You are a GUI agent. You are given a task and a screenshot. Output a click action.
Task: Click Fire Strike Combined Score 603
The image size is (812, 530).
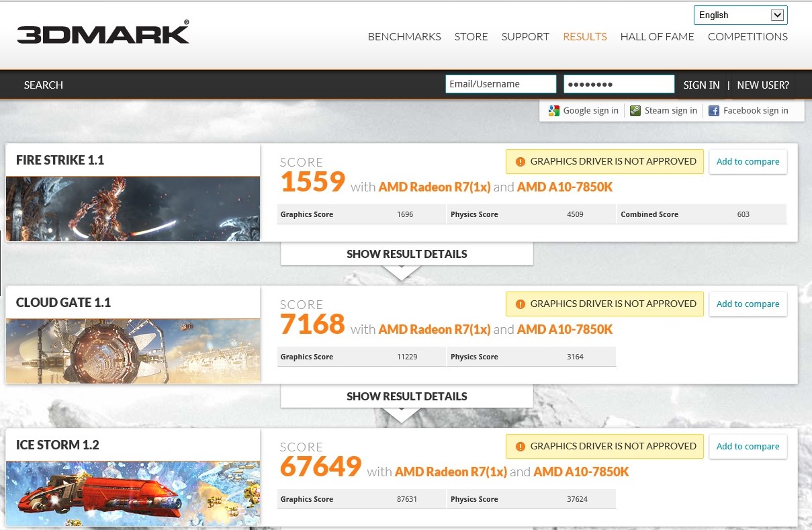[743, 214]
